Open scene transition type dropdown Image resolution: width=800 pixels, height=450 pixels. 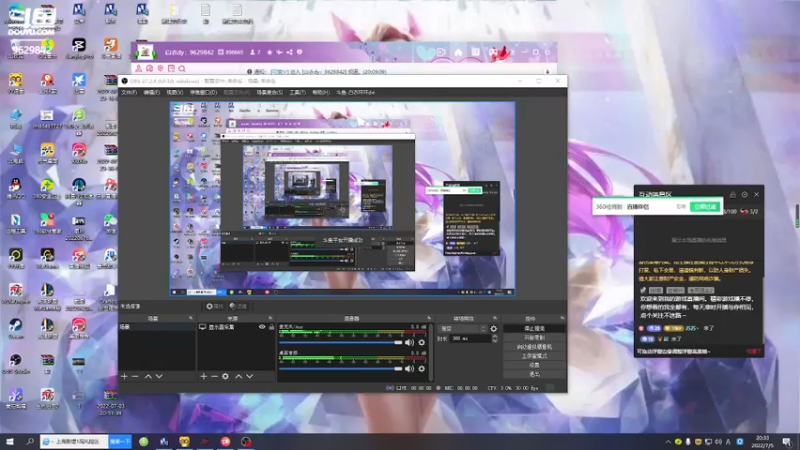tap(462, 329)
